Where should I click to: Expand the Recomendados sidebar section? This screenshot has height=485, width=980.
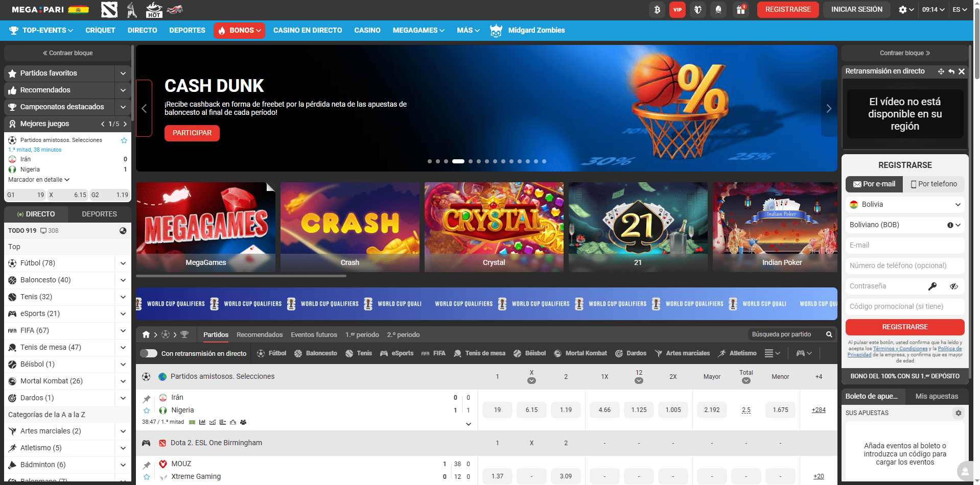click(123, 90)
